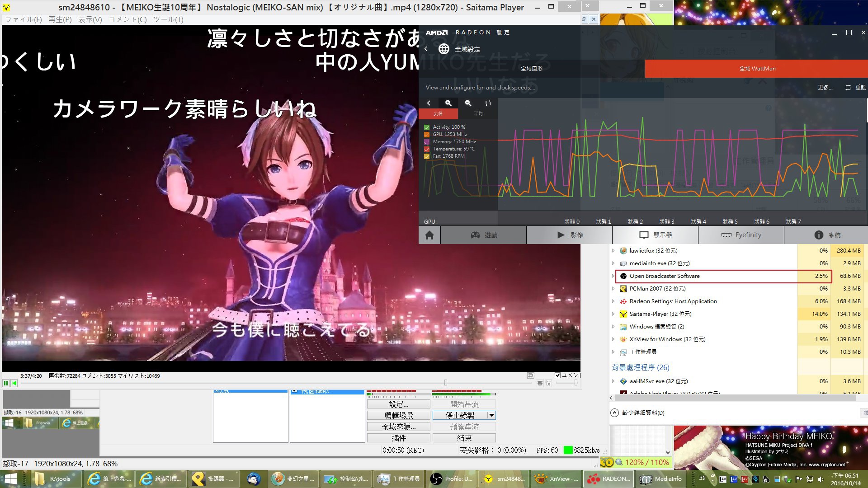Zoom in on the WattMan graph

[x=448, y=103]
